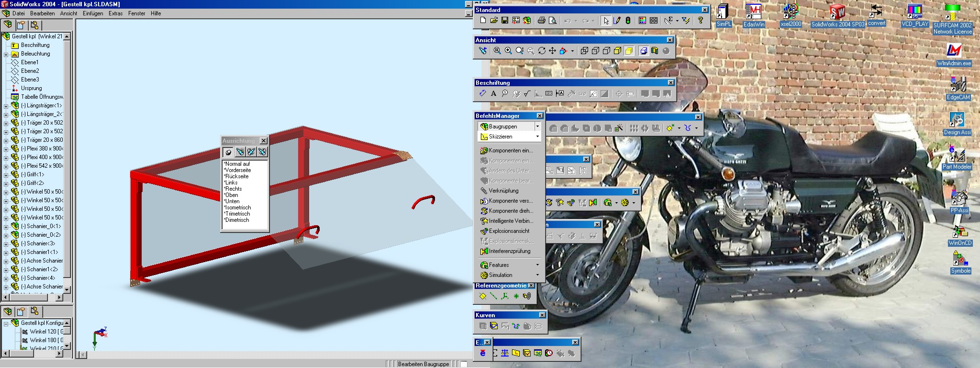Expand the Längsträger<1> tree node
Viewport: 980px width, 368px height.
coord(6,106)
